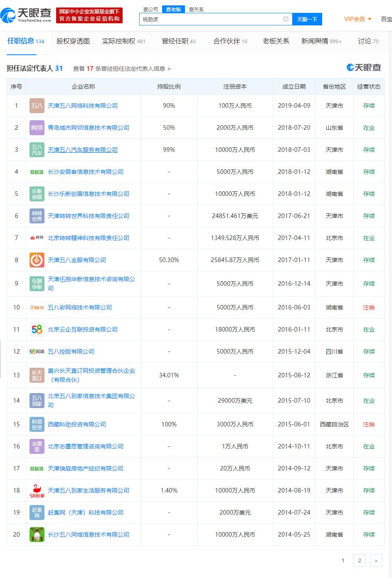Open 赶集网 logo in row 19
Image resolution: width=392 pixels, height=577 pixels.
tap(37, 513)
